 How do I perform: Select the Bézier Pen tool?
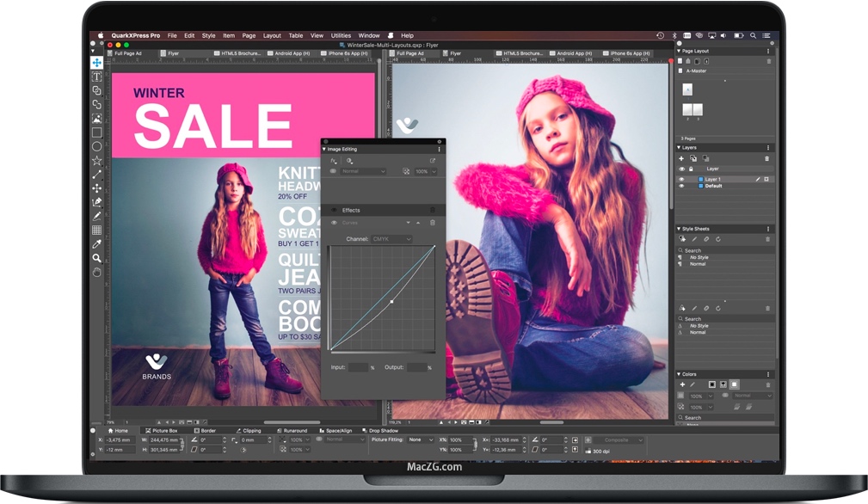click(97, 203)
